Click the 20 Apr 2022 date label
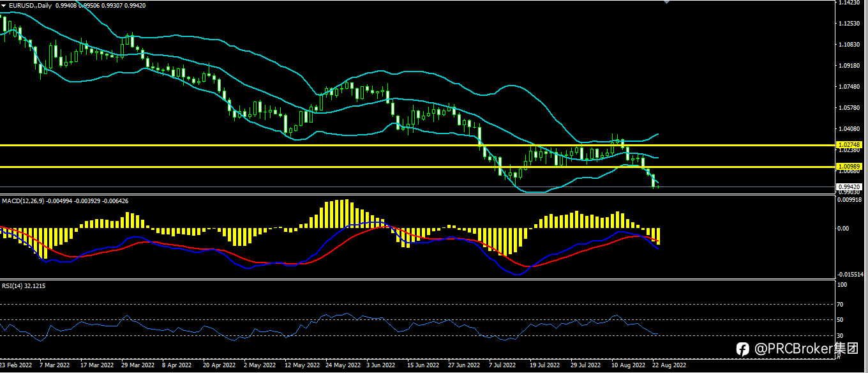This screenshot has height=373, width=868. [220, 366]
